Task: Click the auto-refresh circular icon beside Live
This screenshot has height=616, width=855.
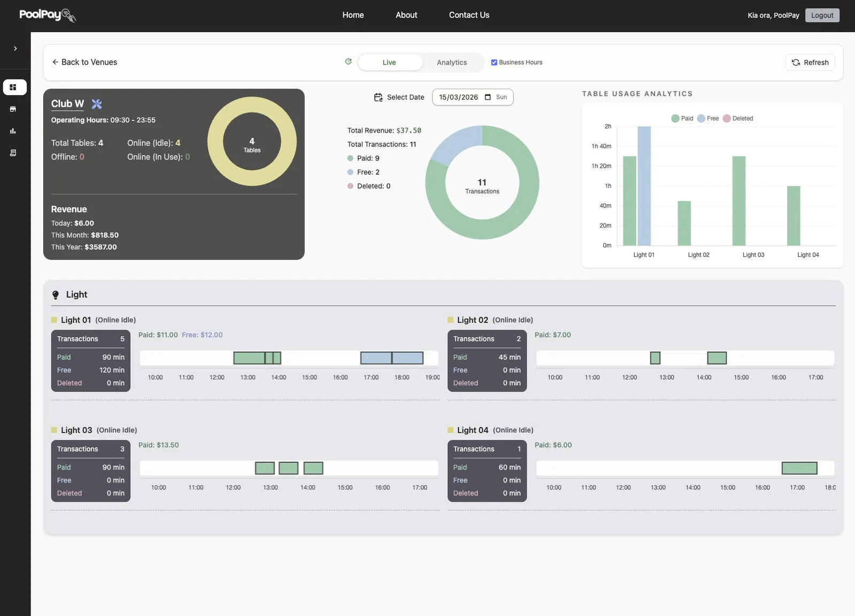Action: [348, 61]
